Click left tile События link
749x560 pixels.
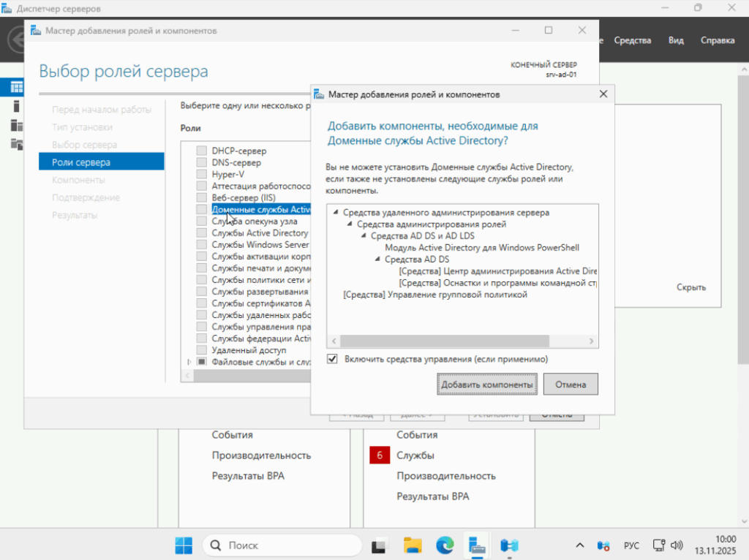pos(232,435)
